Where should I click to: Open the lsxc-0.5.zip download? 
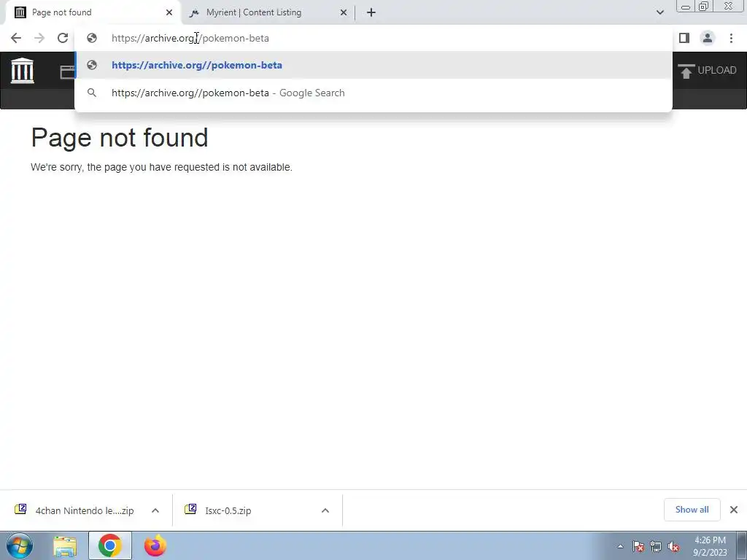pyautogui.click(x=228, y=510)
